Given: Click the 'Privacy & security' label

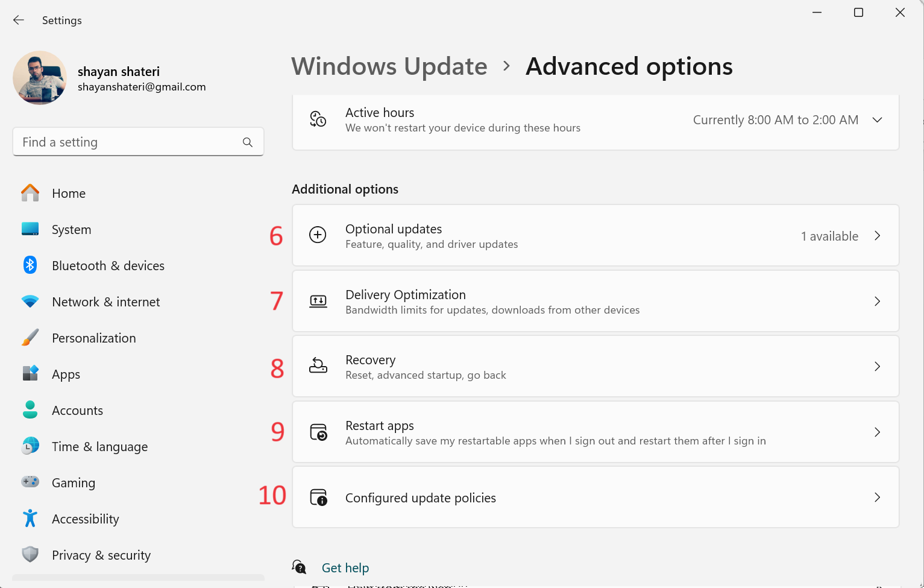Looking at the screenshot, I should pyautogui.click(x=101, y=555).
